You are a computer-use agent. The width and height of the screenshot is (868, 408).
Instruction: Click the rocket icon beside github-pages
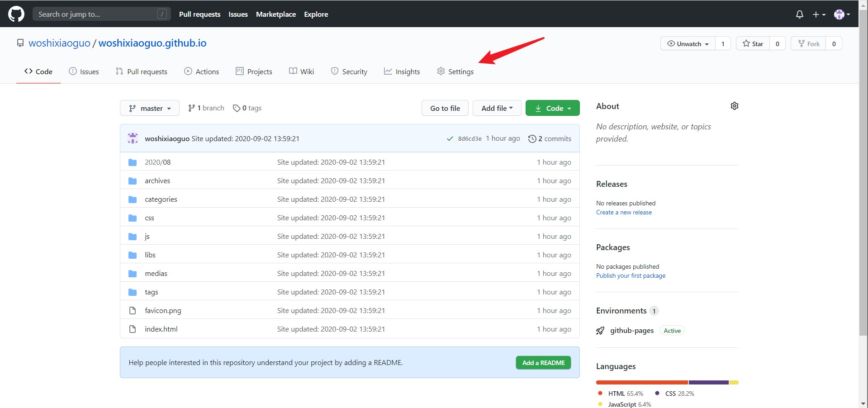point(600,331)
